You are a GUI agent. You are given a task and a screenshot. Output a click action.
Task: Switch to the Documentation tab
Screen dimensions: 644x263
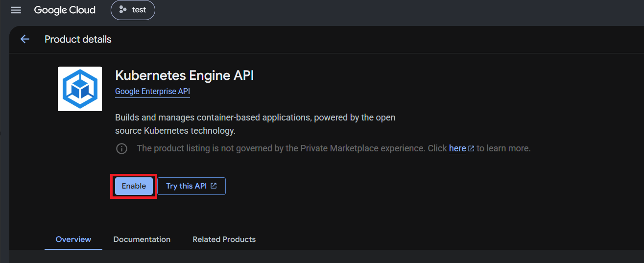[x=142, y=239]
